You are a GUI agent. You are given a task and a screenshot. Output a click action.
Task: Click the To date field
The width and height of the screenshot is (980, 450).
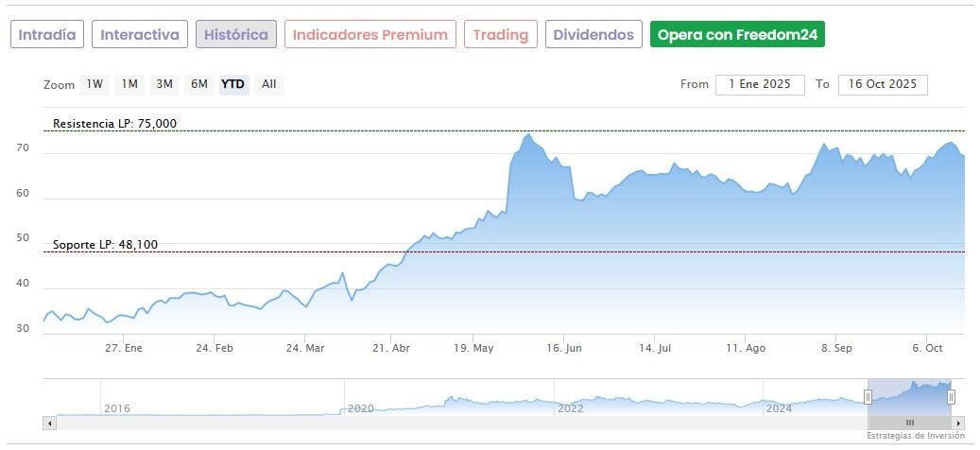pyautogui.click(x=883, y=84)
